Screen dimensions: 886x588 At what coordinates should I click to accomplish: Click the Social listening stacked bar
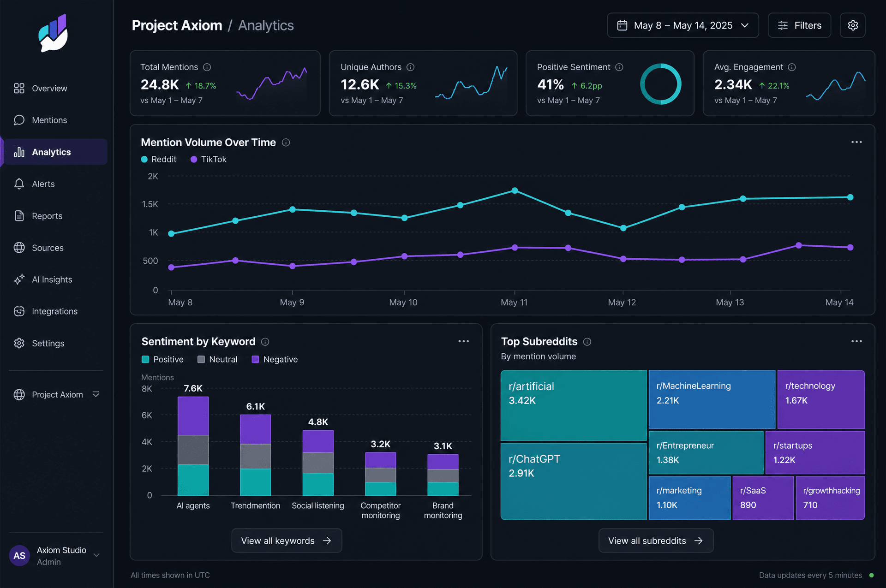tap(318, 463)
